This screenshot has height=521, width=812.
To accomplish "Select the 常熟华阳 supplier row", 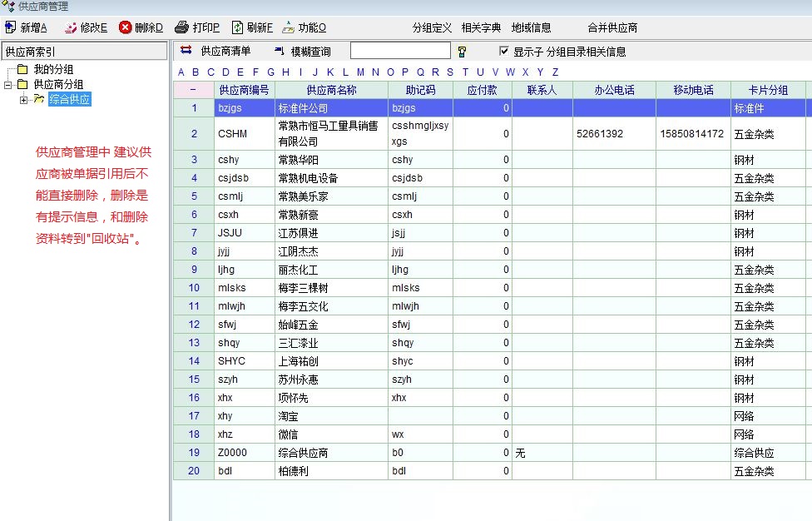I will point(331,160).
